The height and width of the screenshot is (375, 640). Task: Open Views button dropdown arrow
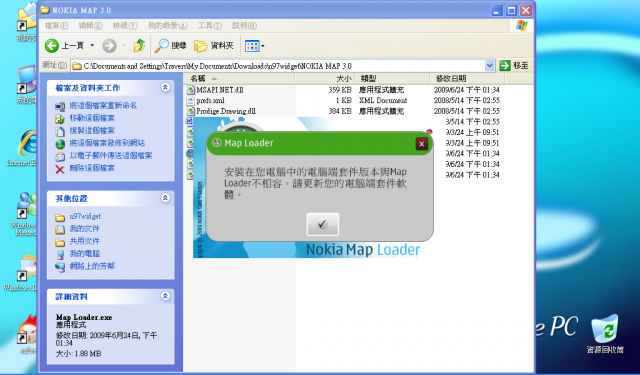262,46
